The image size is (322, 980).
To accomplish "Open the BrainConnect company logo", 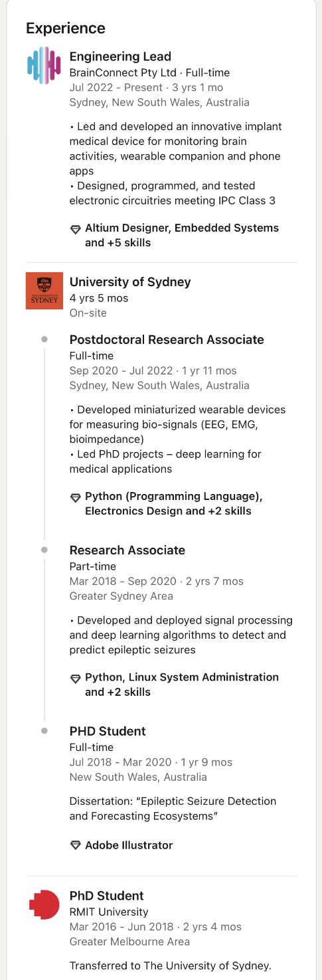I will [x=44, y=66].
